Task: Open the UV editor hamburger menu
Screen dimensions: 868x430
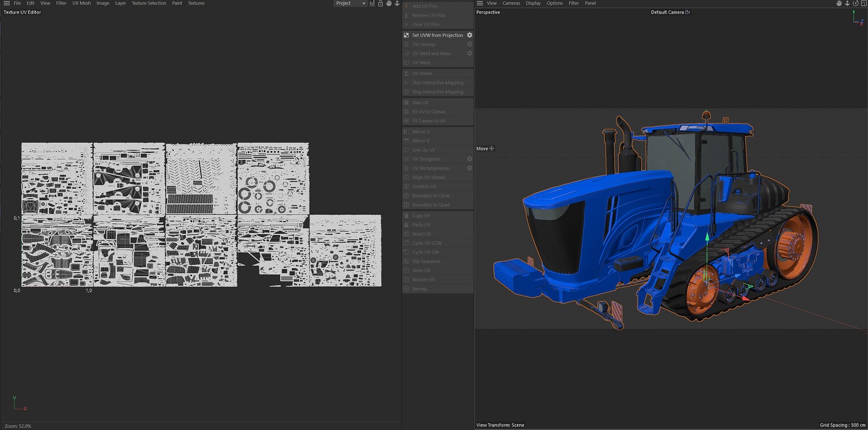Action: pos(6,3)
